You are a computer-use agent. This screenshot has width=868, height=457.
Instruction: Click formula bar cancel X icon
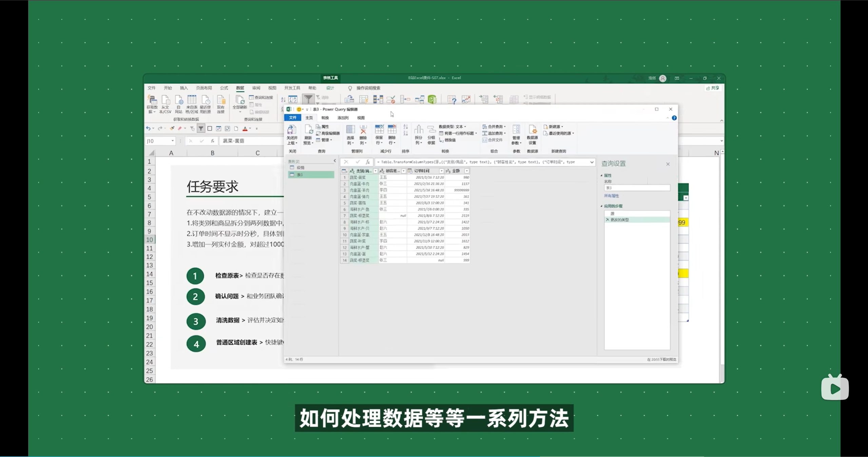(x=346, y=162)
